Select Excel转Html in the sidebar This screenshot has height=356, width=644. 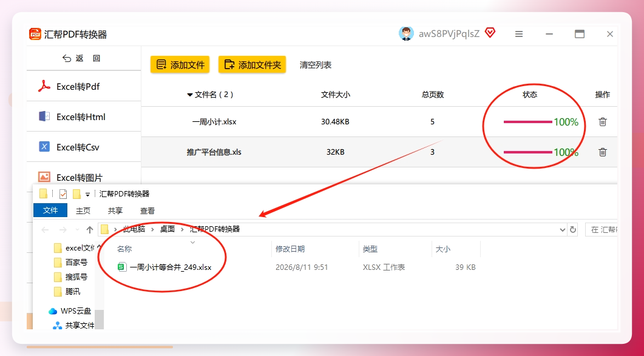point(84,116)
